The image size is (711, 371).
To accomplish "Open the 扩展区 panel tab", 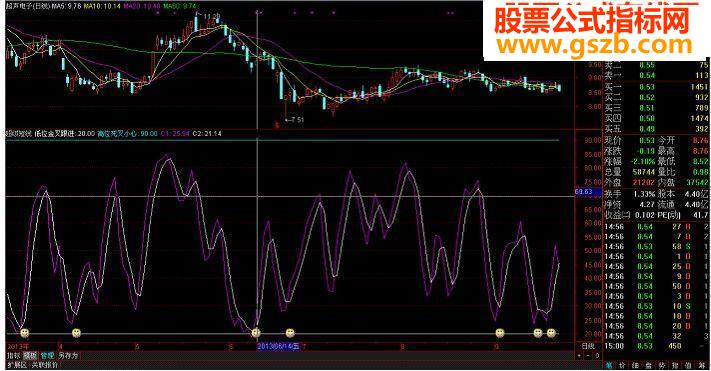I will (17, 365).
